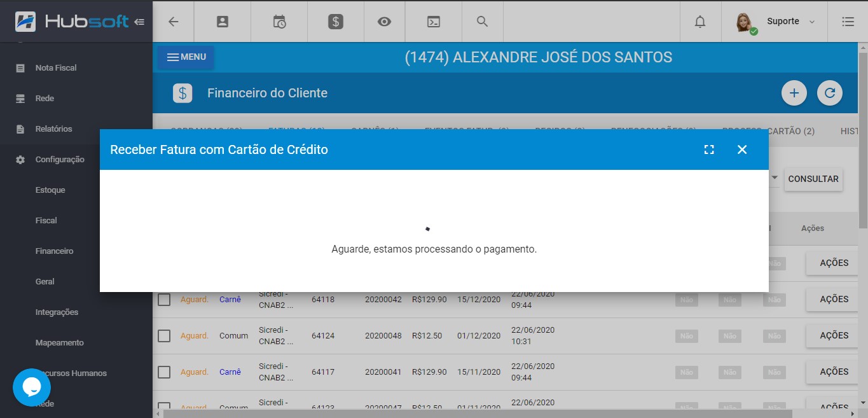Click the back arrow in top toolbar

[173, 22]
